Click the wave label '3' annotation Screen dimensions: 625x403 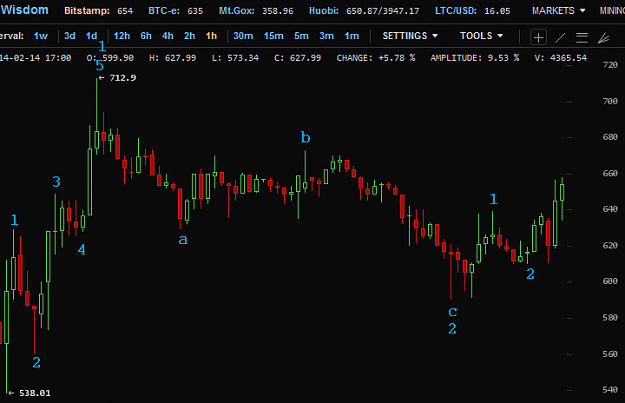pos(57,182)
